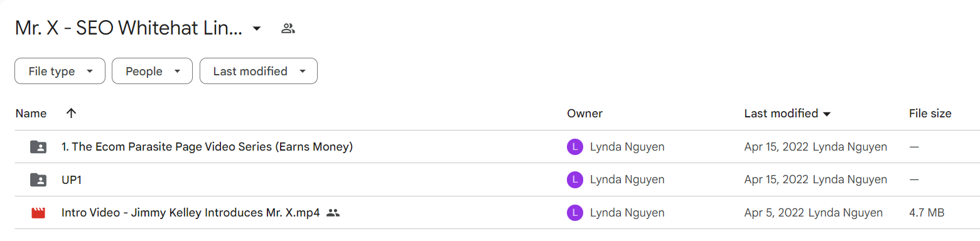Click the Owner column header
This screenshot has height=241, width=980.
(584, 114)
